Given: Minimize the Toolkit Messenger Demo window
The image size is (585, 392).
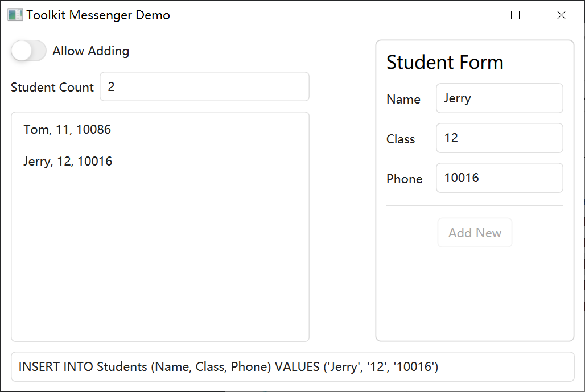Looking at the screenshot, I should click(x=469, y=15).
